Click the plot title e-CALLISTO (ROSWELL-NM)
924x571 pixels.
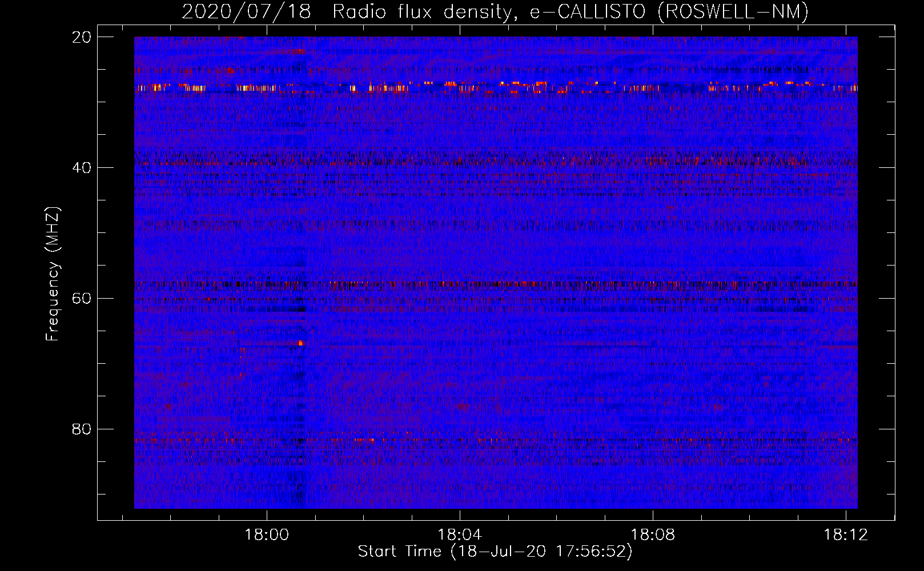(x=669, y=11)
